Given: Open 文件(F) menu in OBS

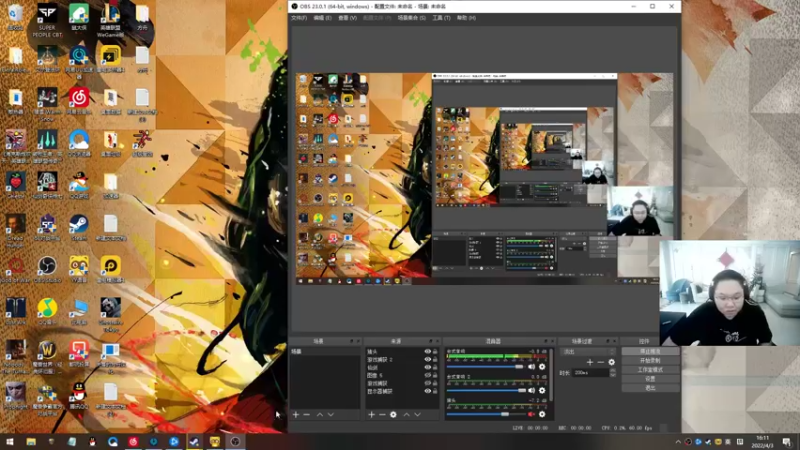Looking at the screenshot, I should pyautogui.click(x=299, y=18).
